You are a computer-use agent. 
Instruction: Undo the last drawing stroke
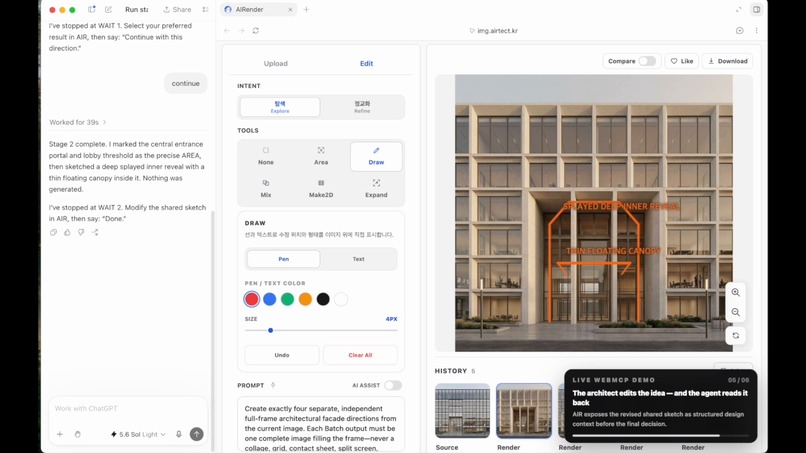tap(282, 355)
